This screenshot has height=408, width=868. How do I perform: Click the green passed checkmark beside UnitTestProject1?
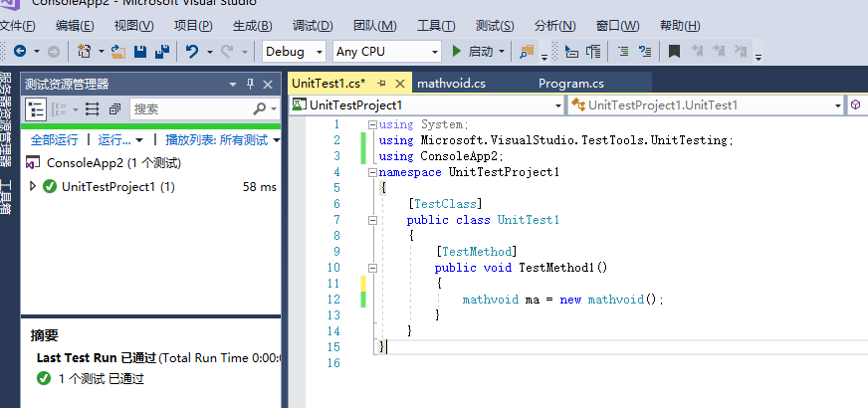(50, 186)
